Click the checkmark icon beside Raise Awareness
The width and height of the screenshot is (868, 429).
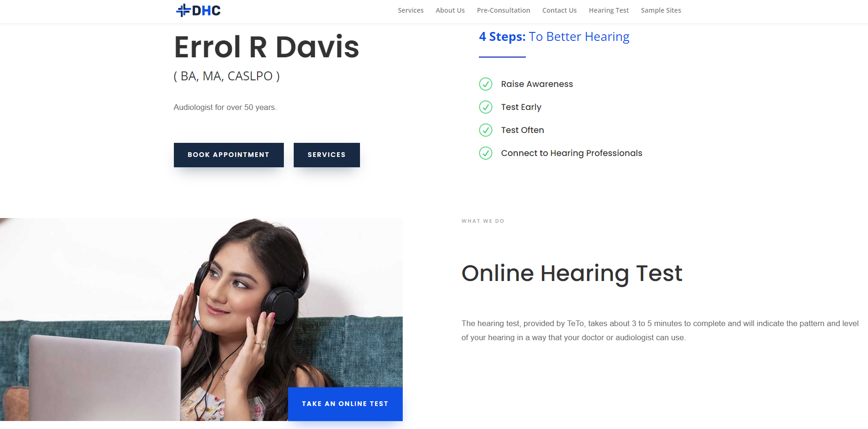485,84
